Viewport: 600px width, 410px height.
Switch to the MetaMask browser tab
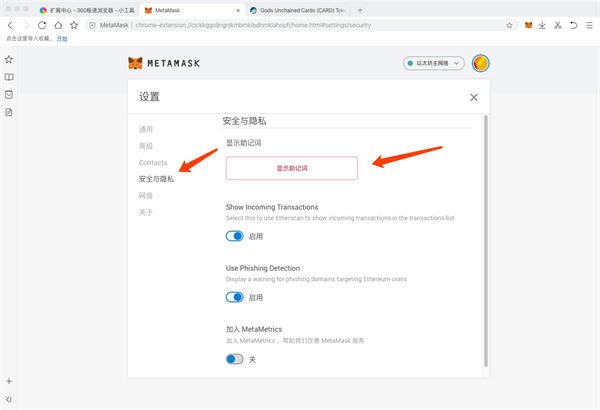[x=191, y=10]
